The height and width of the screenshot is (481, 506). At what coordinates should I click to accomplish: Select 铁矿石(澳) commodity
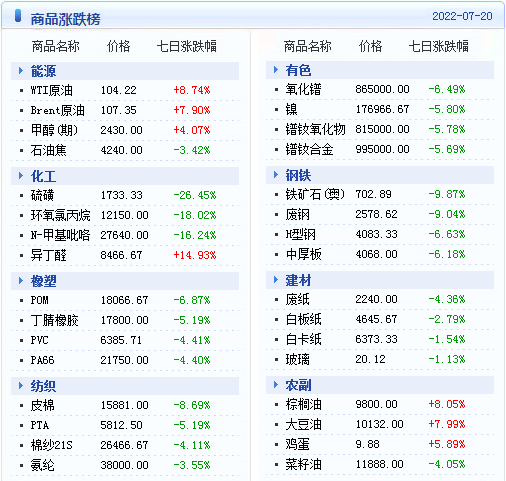pyautogui.click(x=315, y=194)
